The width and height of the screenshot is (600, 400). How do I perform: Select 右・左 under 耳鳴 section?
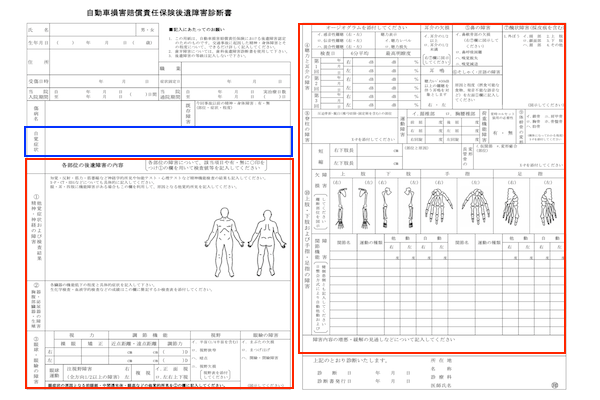coord(437,104)
